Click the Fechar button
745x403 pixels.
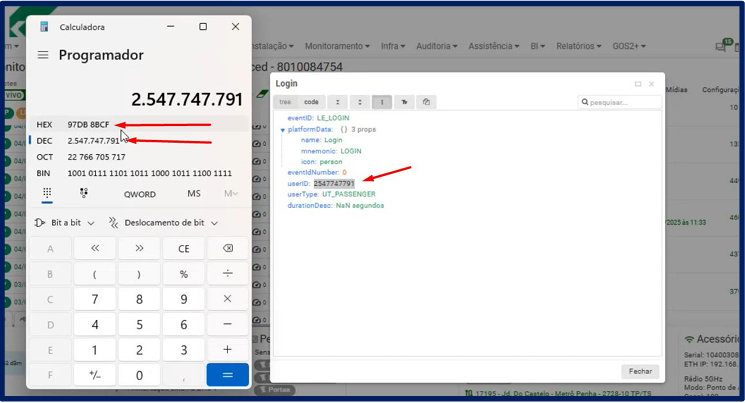click(640, 371)
